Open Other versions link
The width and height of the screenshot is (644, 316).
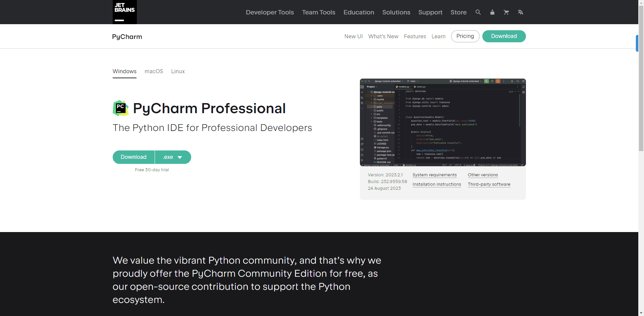483,175
